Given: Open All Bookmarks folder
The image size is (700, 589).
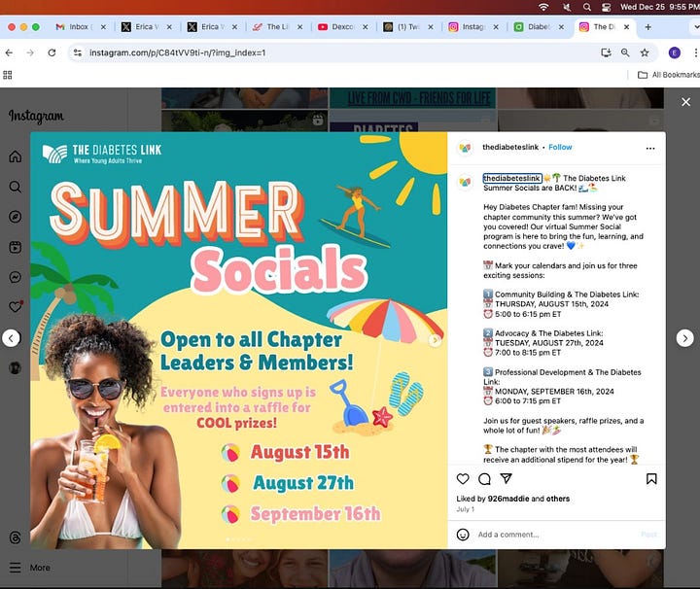Looking at the screenshot, I should [x=668, y=75].
